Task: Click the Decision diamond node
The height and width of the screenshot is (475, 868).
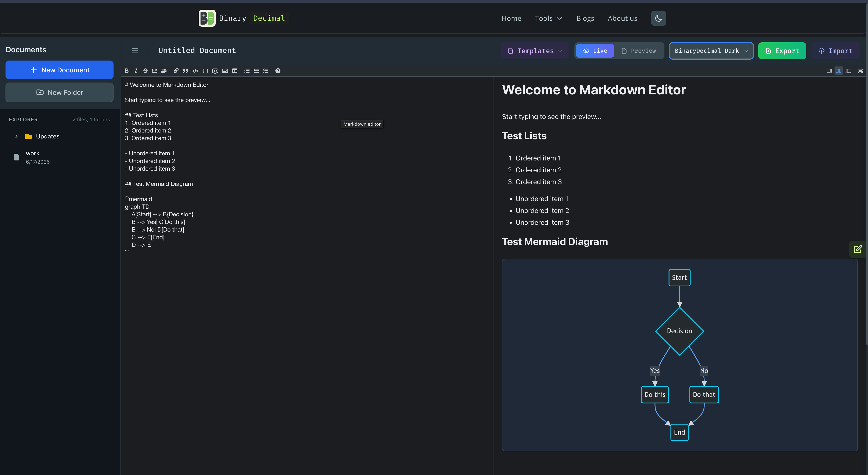Action: [x=679, y=331]
